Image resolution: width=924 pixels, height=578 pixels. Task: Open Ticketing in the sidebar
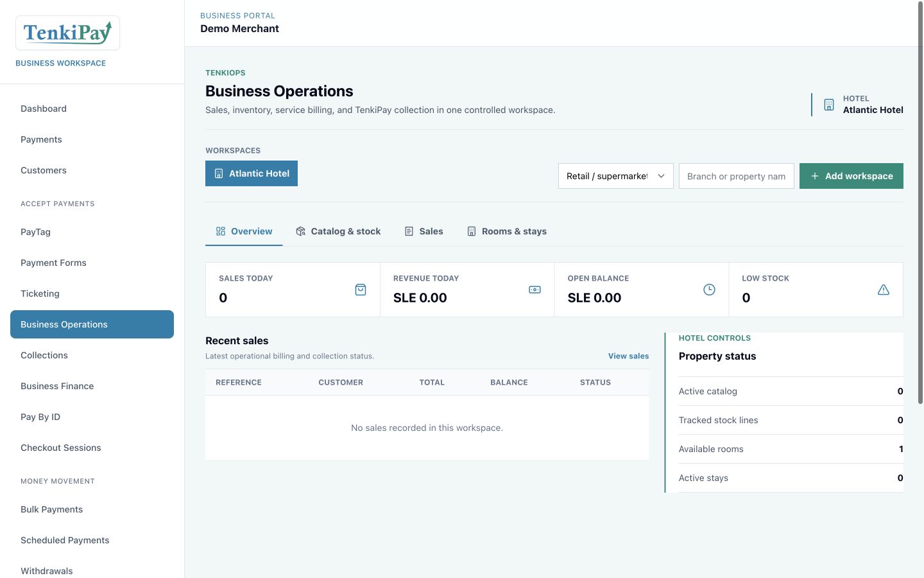[92, 293]
